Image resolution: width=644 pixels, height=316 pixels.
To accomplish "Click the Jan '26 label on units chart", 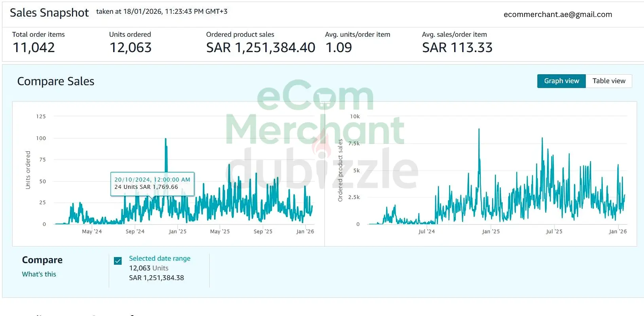I will pyautogui.click(x=305, y=231).
